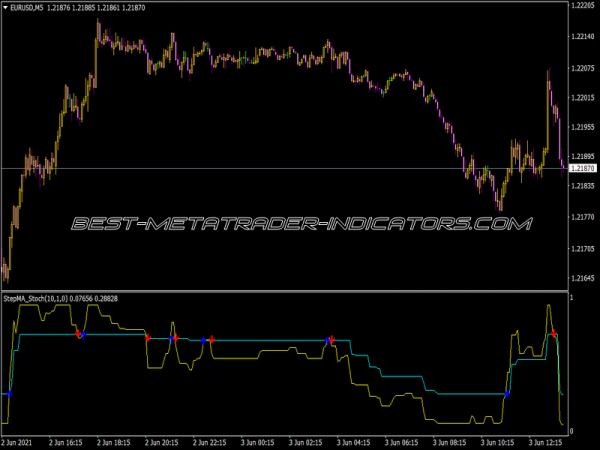The height and width of the screenshot is (450, 600).
Task: Click the red signal marker near 2 Jun 16:15
Action: 76,335
